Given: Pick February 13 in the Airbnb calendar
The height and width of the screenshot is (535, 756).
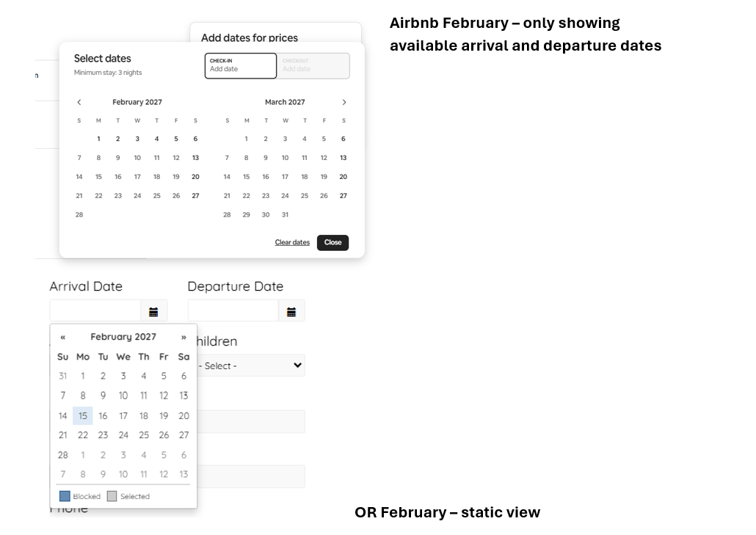Looking at the screenshot, I should click(195, 158).
